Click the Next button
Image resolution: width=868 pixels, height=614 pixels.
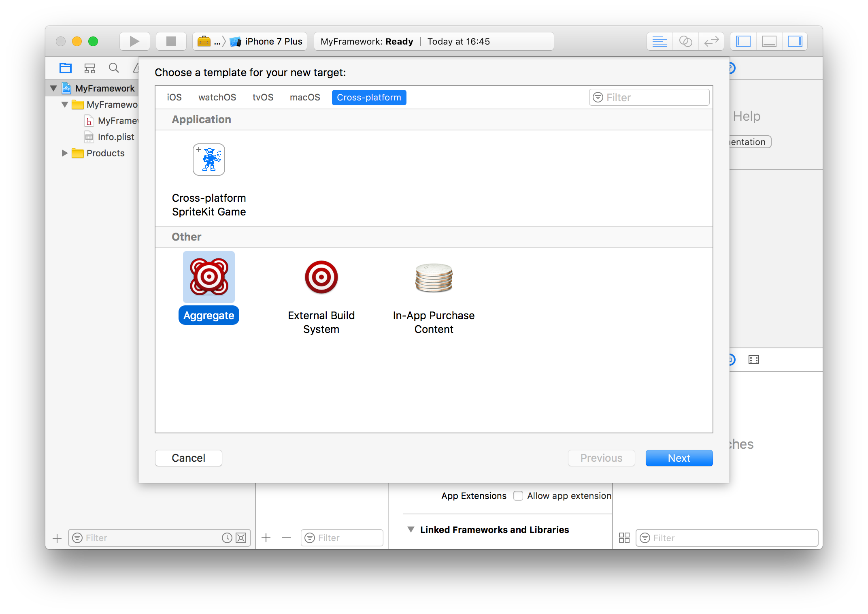(679, 458)
